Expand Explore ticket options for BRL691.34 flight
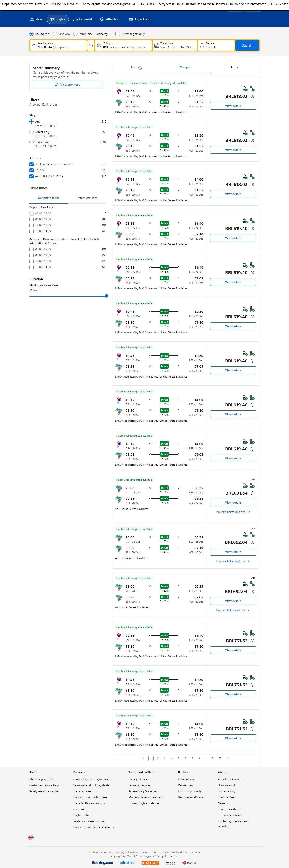 pos(233,512)
